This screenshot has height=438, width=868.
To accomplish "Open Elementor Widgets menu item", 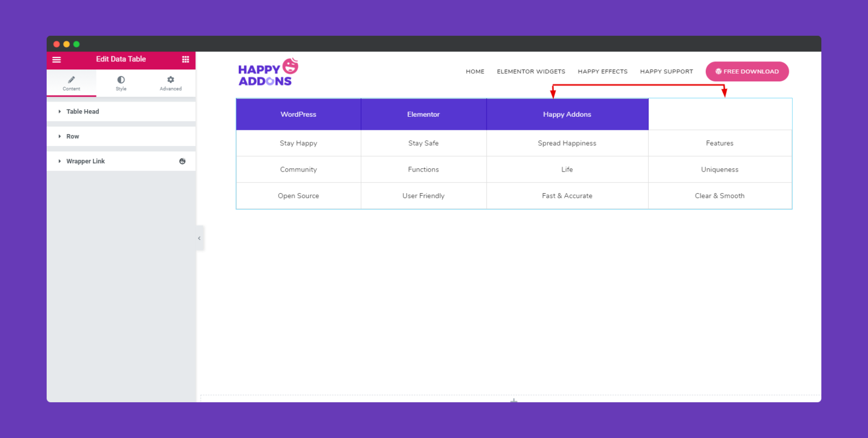I will [x=531, y=72].
